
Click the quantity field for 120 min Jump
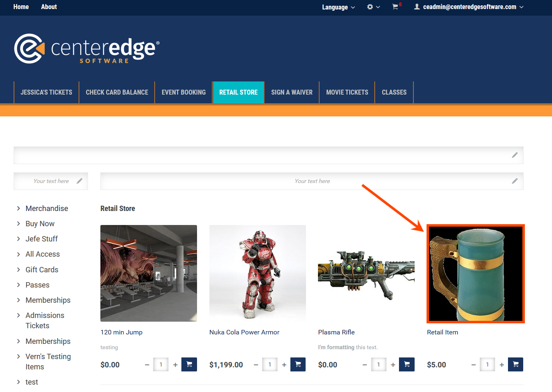[x=161, y=364]
